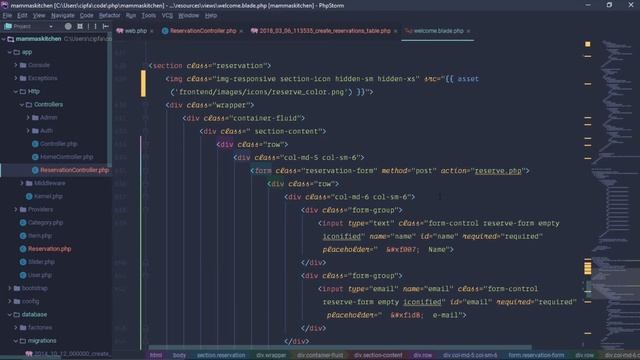Click 'col-md-5 col-sm-6' class text
The image size is (640, 360).
pos(321,158)
